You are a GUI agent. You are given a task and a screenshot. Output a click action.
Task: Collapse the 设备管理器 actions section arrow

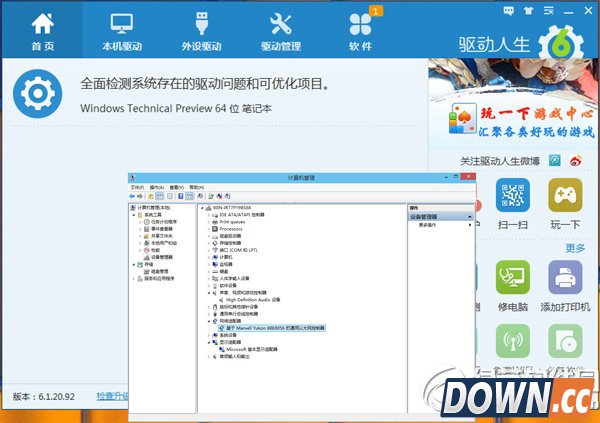point(470,217)
